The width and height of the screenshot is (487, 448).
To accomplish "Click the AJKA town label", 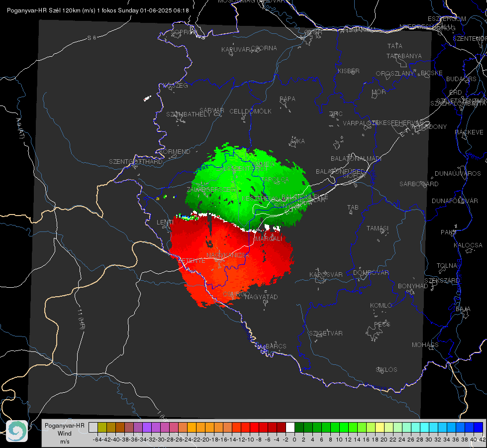I will point(297,141).
